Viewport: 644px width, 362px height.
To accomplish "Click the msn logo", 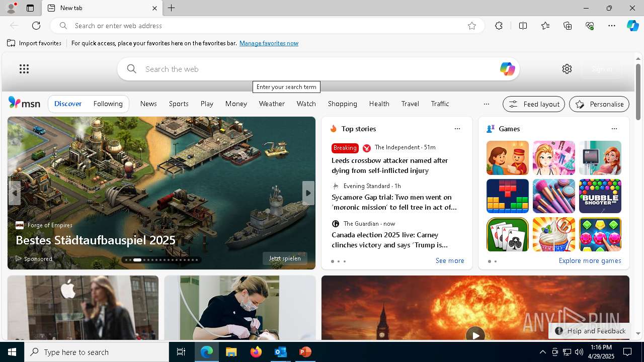I will pos(24,103).
